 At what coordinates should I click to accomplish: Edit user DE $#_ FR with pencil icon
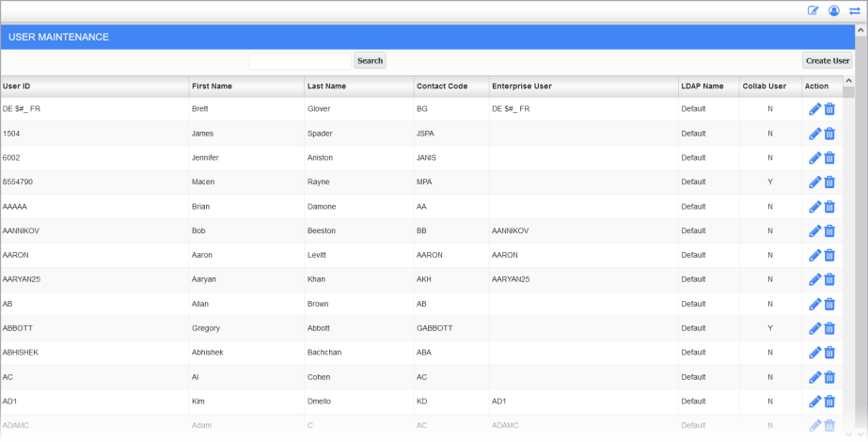tap(814, 109)
